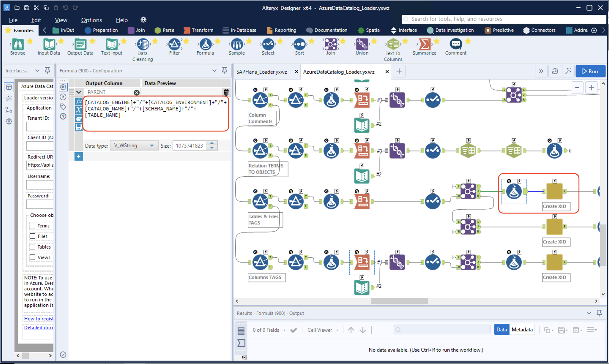609x364 pixels.
Task: Follow the How to register link
Action: pos(39,318)
